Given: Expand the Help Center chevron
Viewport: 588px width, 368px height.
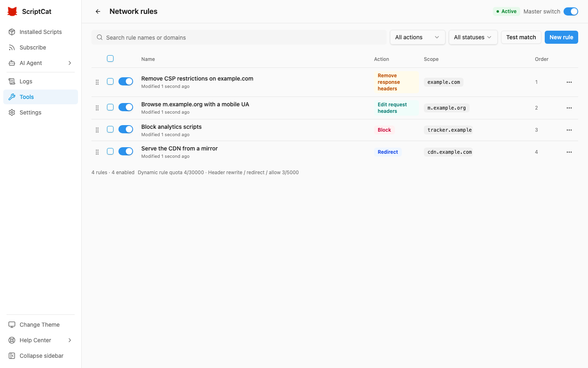Looking at the screenshot, I should [70, 340].
